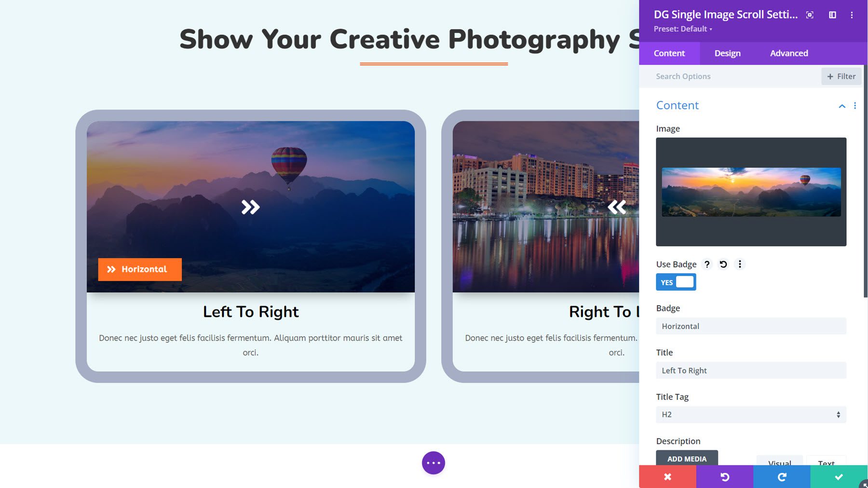Open the Advanced tab
The width and height of the screenshot is (868, 488).
click(x=789, y=53)
